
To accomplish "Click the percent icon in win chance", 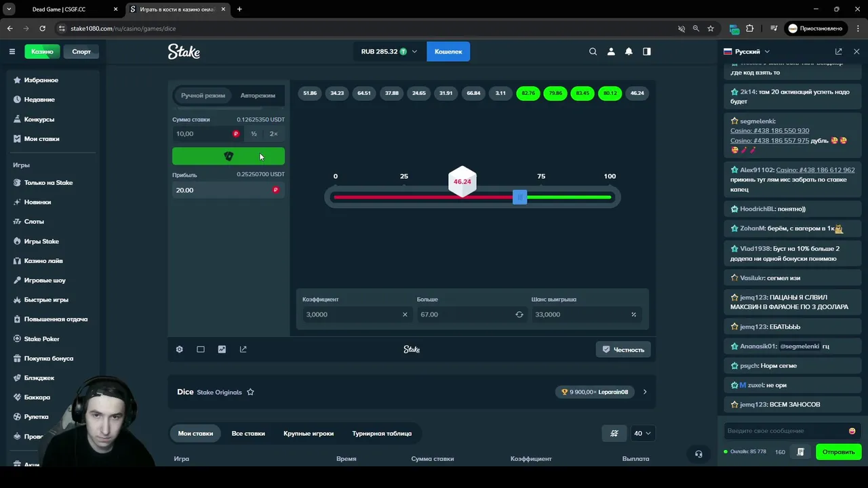I will [x=634, y=314].
